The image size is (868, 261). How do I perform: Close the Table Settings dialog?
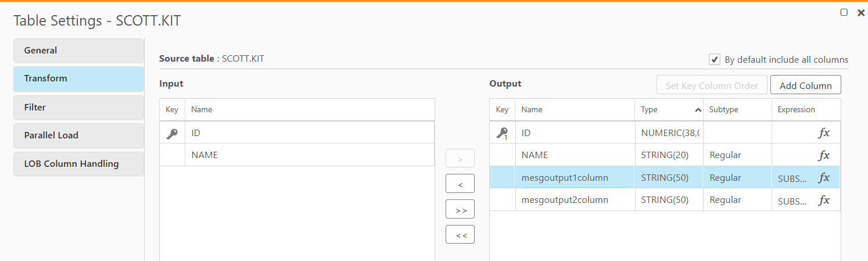pyautogui.click(x=861, y=12)
